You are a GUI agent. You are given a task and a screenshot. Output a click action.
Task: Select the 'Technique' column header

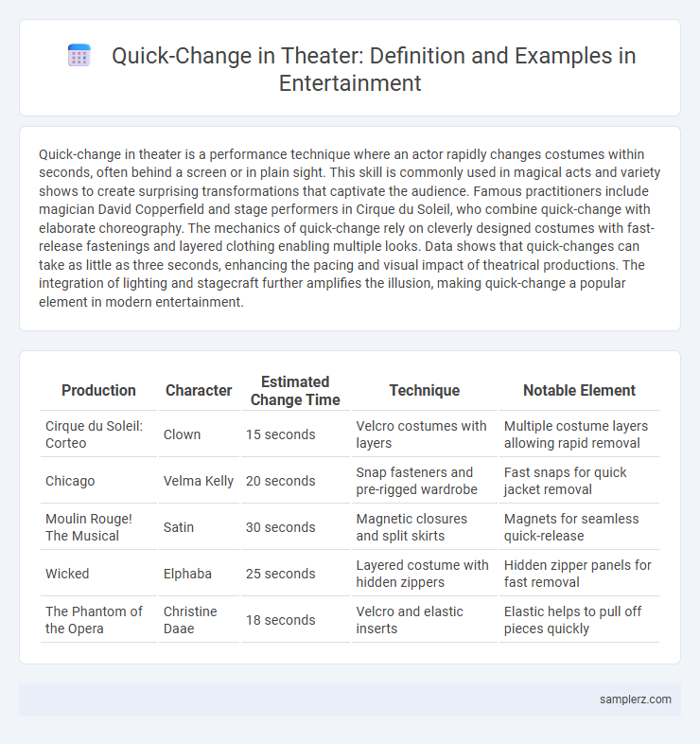click(425, 391)
